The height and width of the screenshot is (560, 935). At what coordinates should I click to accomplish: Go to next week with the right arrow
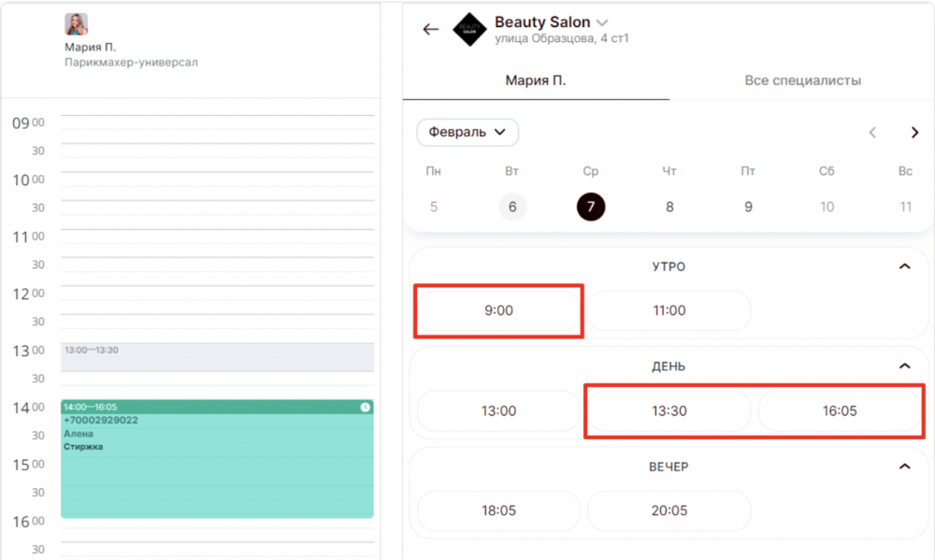914,133
